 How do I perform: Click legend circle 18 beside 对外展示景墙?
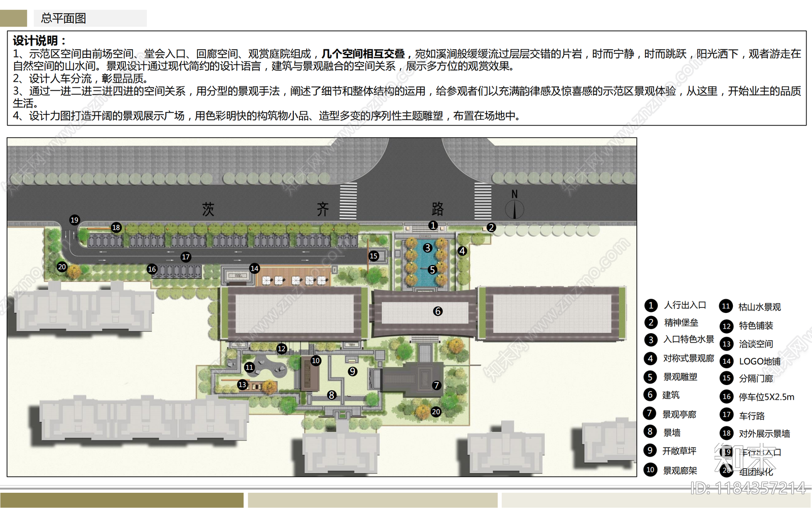click(726, 433)
